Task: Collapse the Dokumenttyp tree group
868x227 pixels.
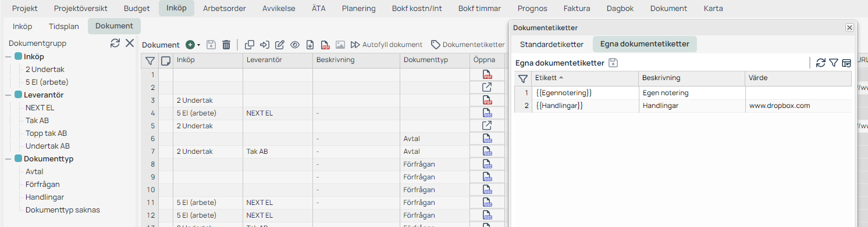Action: pyautogui.click(x=9, y=158)
